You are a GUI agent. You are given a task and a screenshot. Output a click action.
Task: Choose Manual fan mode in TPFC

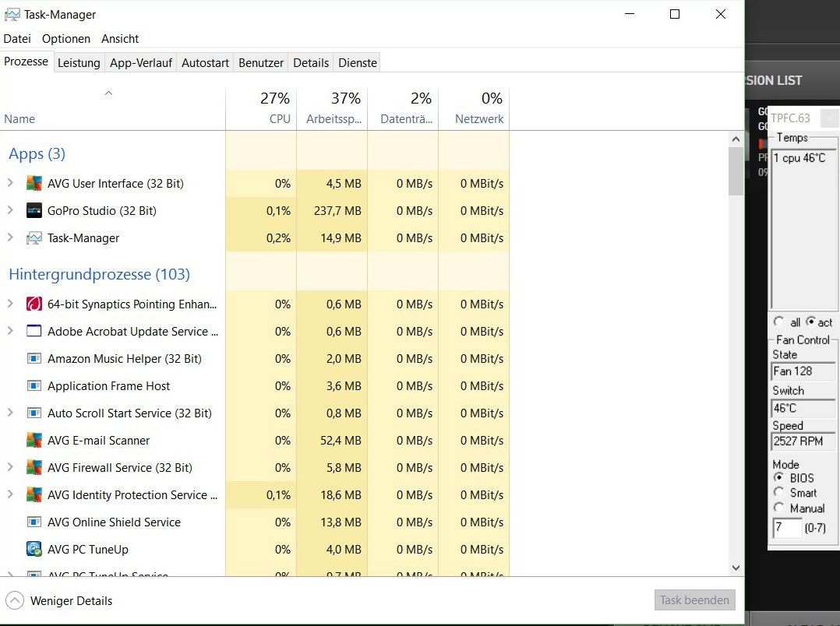[778, 508]
